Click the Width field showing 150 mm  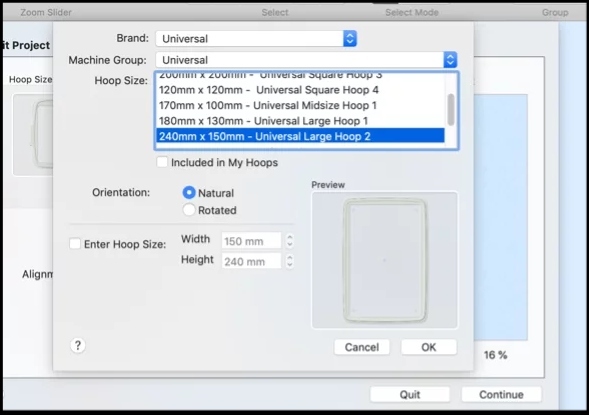click(251, 241)
